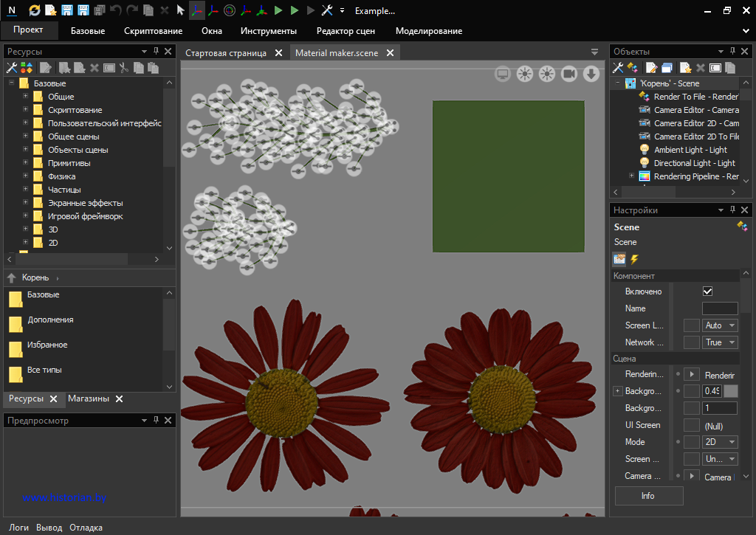Click the green Play button in toolbar
The height and width of the screenshot is (535, 756).
click(278, 10)
